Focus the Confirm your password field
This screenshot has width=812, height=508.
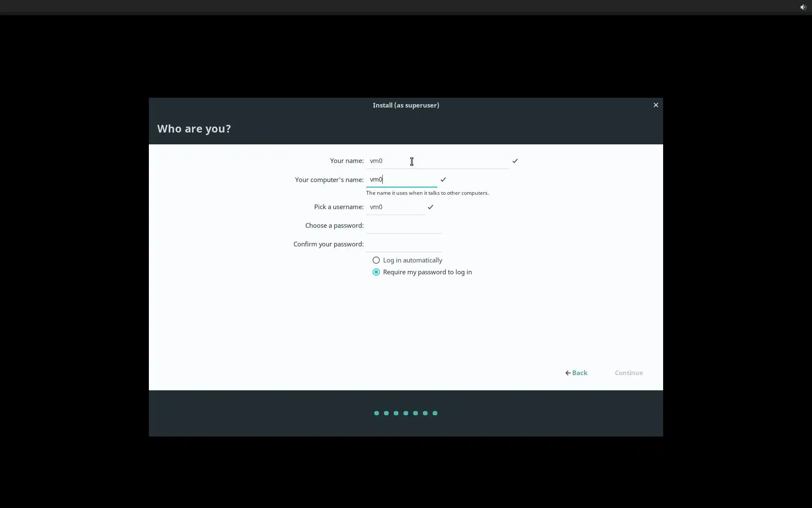click(x=403, y=244)
